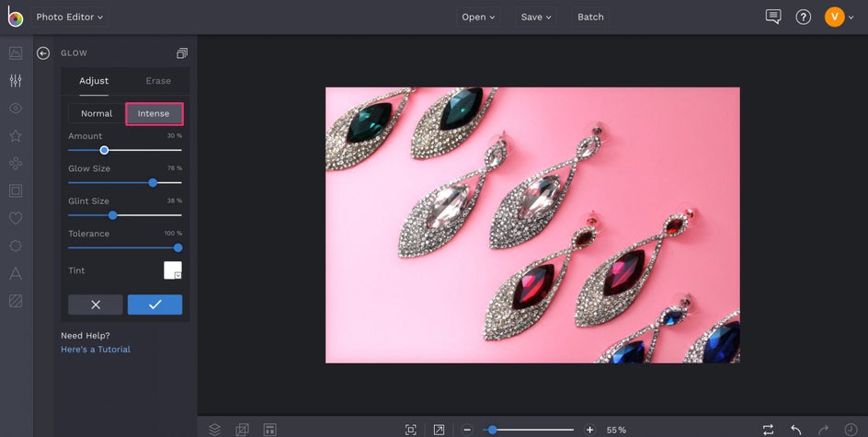The width and height of the screenshot is (868, 437).
Task: Open the history clock icon
Action: 851,430
